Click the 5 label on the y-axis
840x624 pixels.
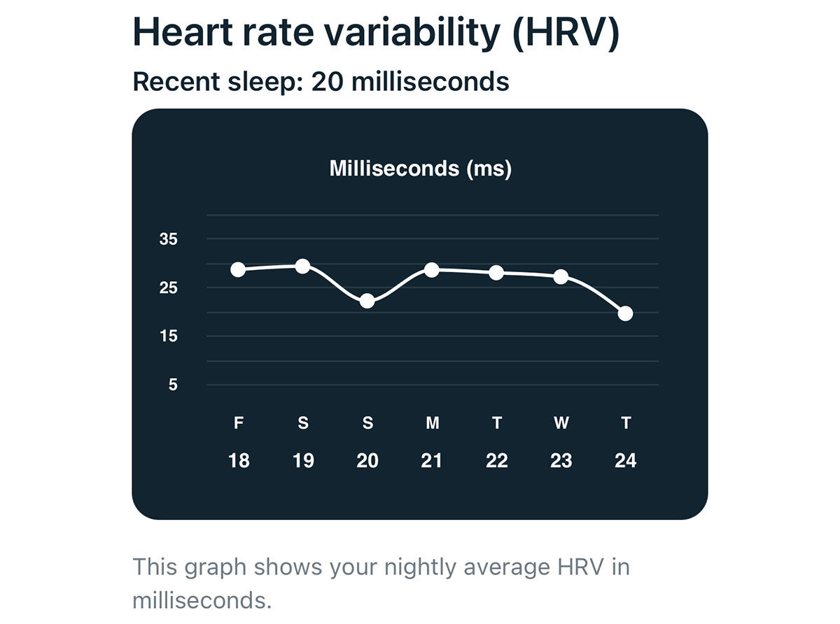173,385
